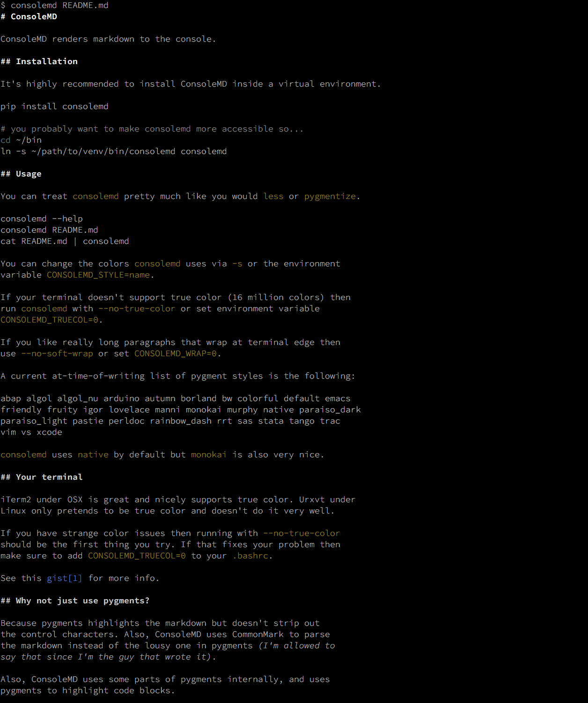The width and height of the screenshot is (588, 703).
Task: Click "--no-true-color" in the run consolemd line
Action: (x=137, y=308)
